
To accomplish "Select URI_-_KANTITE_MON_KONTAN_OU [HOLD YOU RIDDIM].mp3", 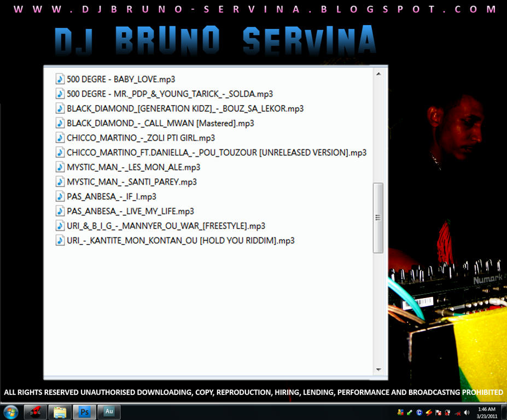I will tap(180, 241).
